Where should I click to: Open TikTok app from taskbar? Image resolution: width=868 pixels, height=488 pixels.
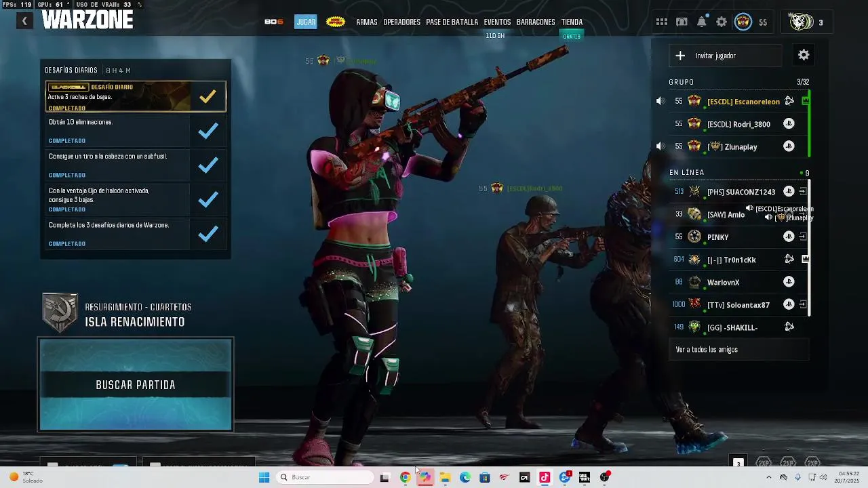point(545,477)
